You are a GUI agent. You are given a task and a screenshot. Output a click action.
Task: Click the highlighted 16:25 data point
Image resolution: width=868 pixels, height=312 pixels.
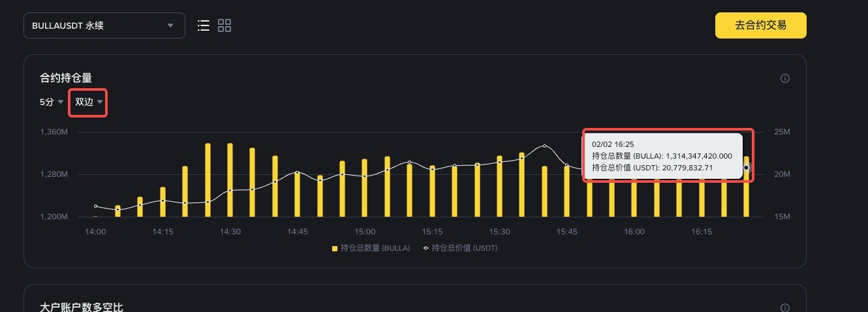point(747,168)
